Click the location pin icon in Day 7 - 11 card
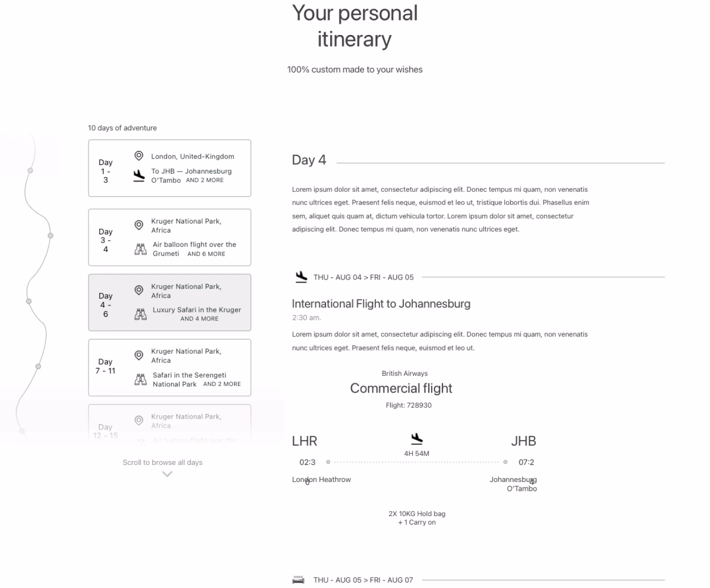This screenshot has width=710, height=588. pyautogui.click(x=139, y=355)
